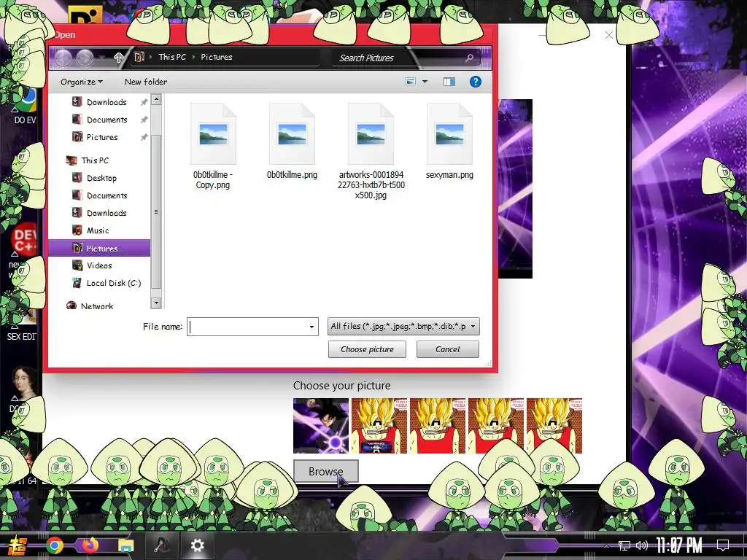Click Pictures in address bar
This screenshot has width=747, height=560.
point(216,57)
